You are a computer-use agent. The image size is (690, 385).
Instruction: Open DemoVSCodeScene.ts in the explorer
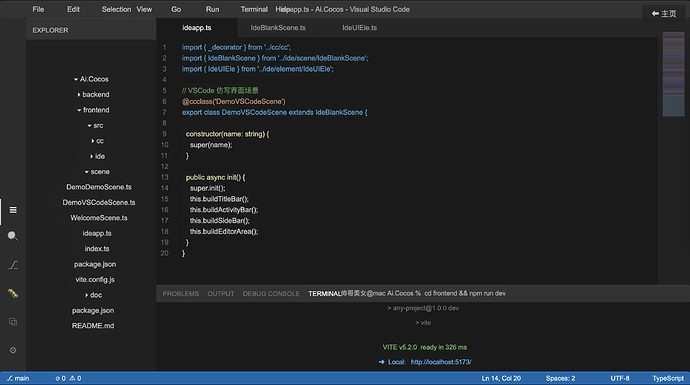[x=99, y=202]
